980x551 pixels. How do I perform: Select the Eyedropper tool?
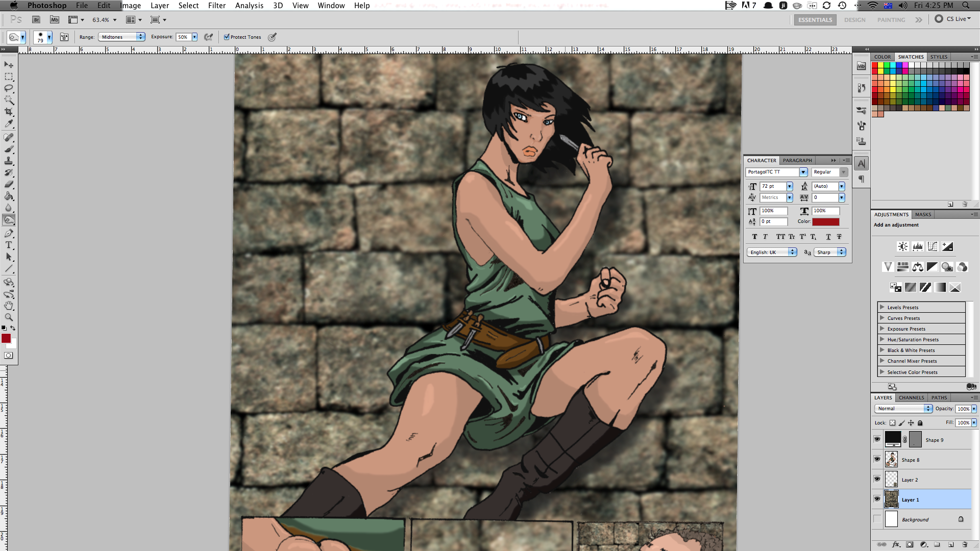[9, 123]
